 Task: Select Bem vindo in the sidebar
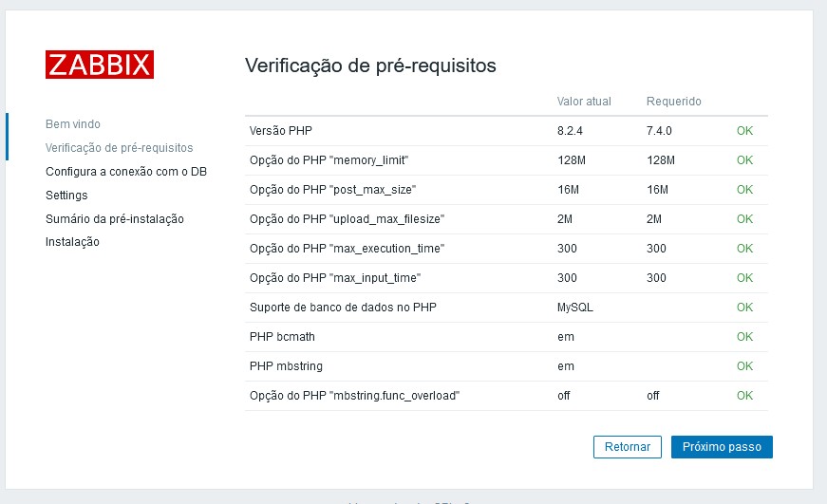(73, 124)
